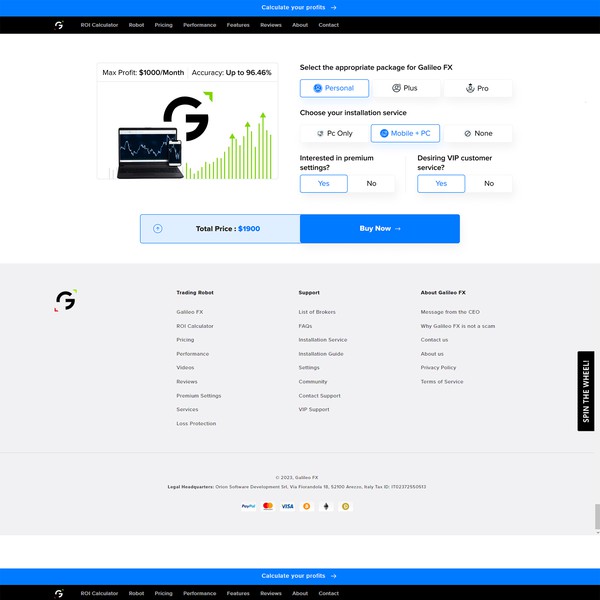The height and width of the screenshot is (600, 600).
Task: Click the Galileo FX product image
Action: pyautogui.click(x=188, y=130)
